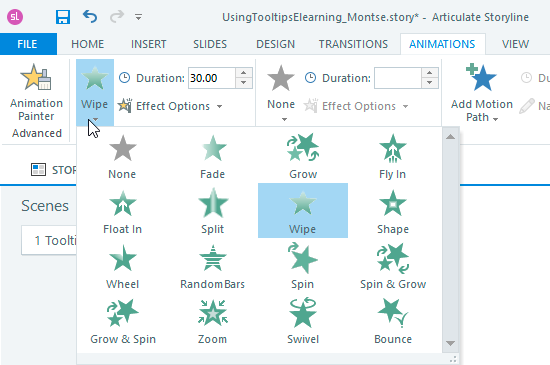Switch to the SLIDES ribbon tab
The width and height of the screenshot is (550, 365).
click(x=210, y=44)
